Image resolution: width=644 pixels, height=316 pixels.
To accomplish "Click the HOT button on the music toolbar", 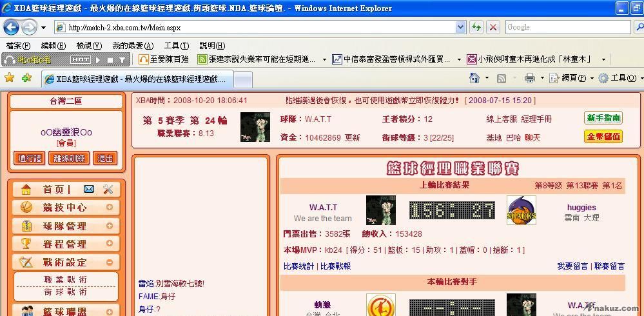I will point(80,60).
